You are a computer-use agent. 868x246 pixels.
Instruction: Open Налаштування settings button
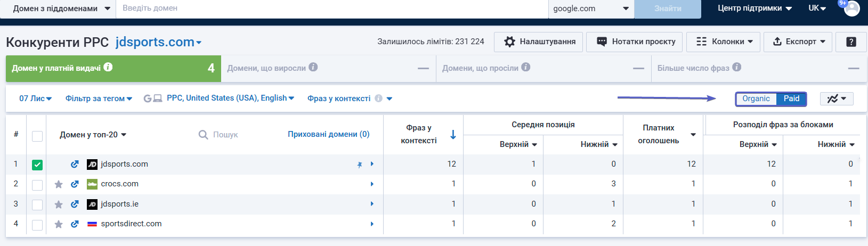pyautogui.click(x=538, y=42)
